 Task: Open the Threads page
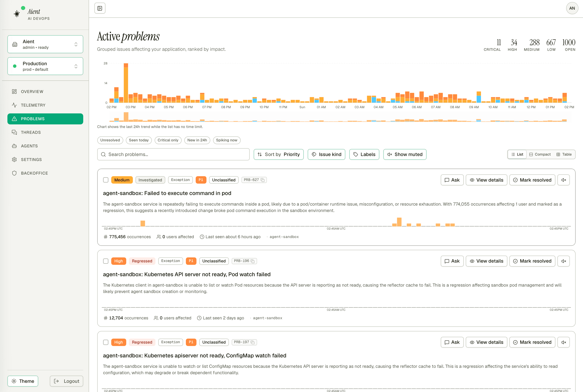45,132
